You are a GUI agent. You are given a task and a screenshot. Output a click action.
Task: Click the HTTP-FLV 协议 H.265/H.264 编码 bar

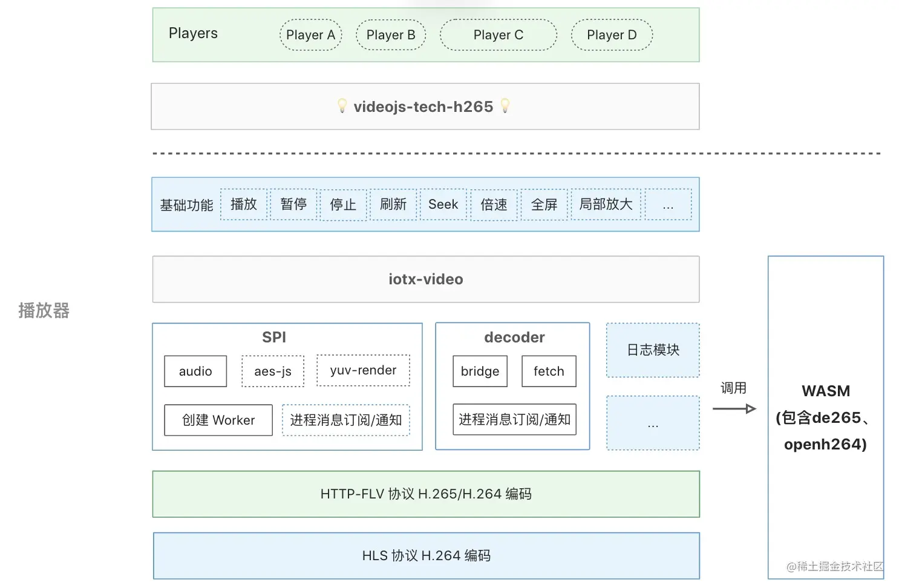[426, 494]
